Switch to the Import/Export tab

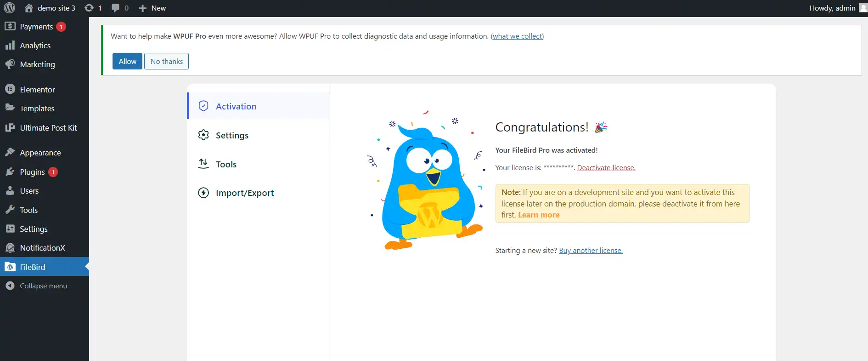click(x=259, y=193)
